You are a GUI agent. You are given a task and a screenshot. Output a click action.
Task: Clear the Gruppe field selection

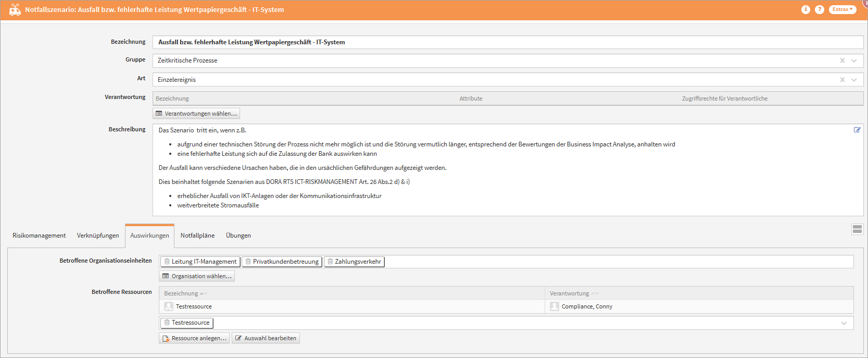[842, 60]
